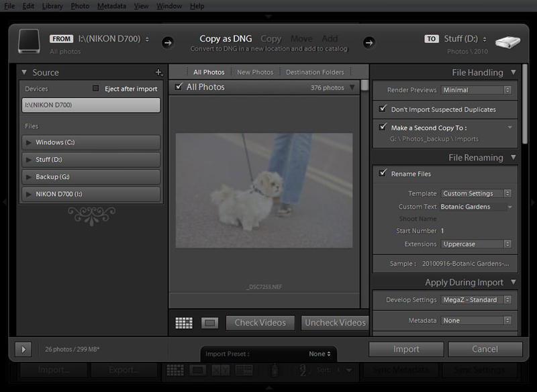
Task: Switch to loupe view icon
Action: (x=210, y=323)
